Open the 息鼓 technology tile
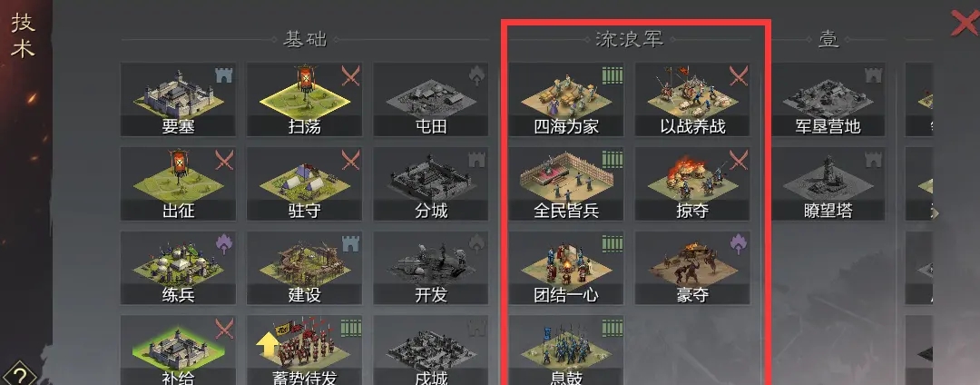Viewport: 980px width, 385px height. 566,350
